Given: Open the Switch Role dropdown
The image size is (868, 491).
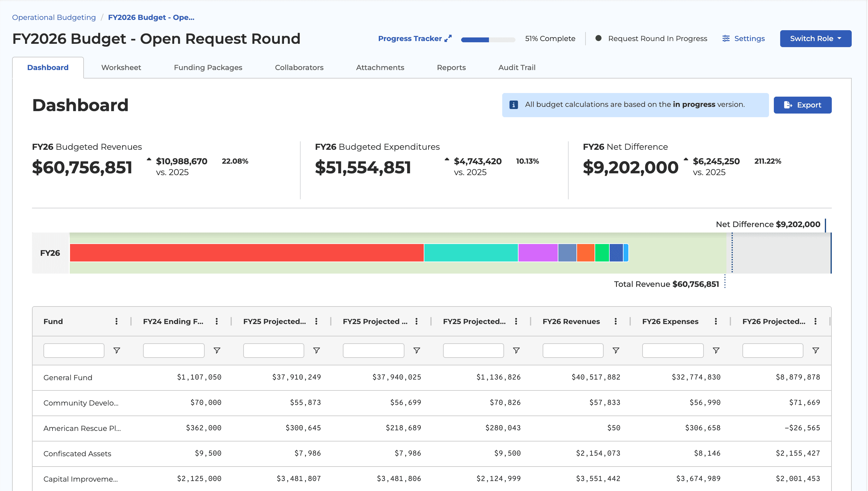Looking at the screenshot, I should point(815,38).
